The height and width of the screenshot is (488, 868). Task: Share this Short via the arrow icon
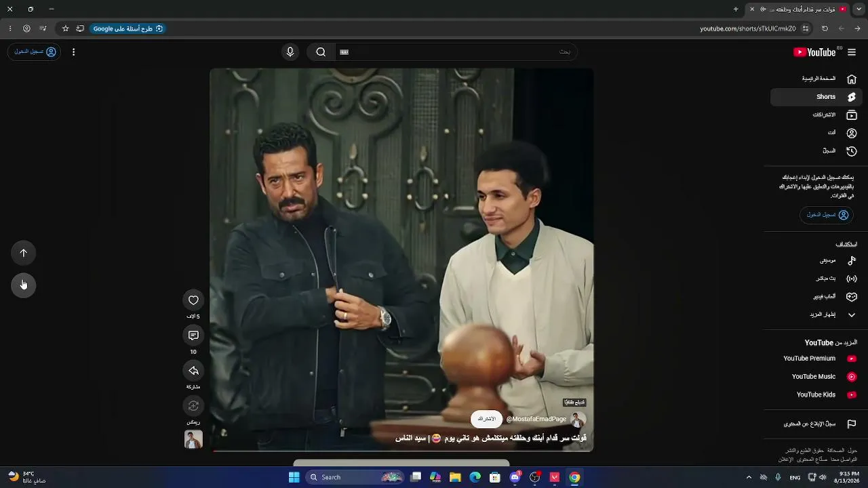[x=193, y=371]
